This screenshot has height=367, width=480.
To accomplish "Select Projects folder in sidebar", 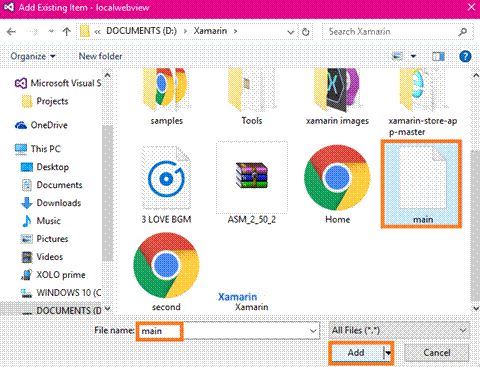I will 45,101.
